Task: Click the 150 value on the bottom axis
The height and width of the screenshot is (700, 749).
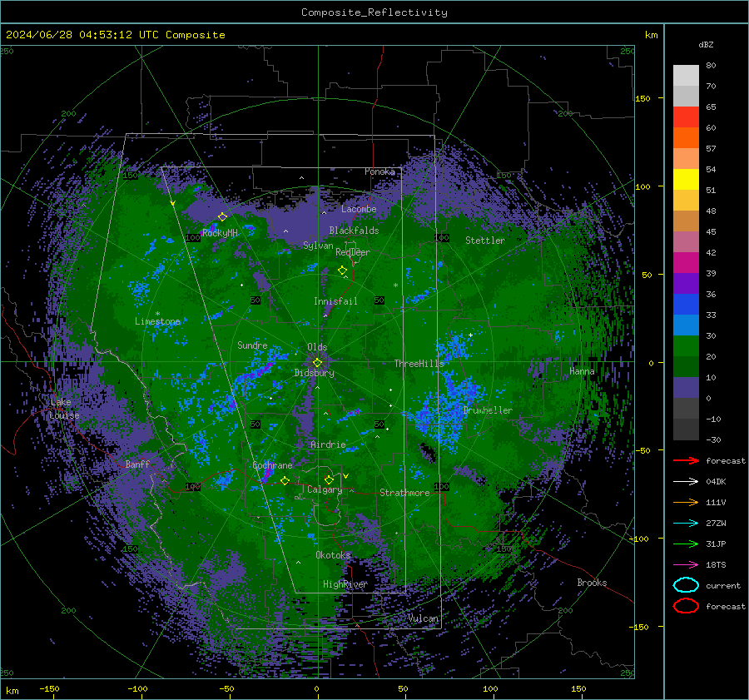Action: pos(578,688)
